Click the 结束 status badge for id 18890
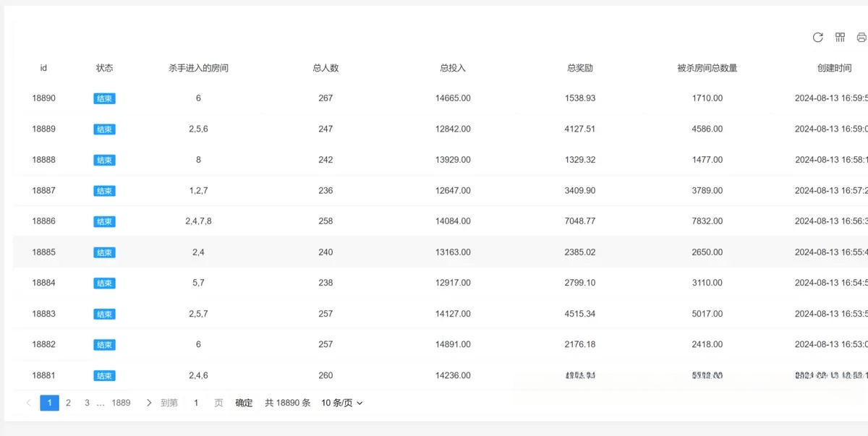868x436 pixels. pos(104,98)
